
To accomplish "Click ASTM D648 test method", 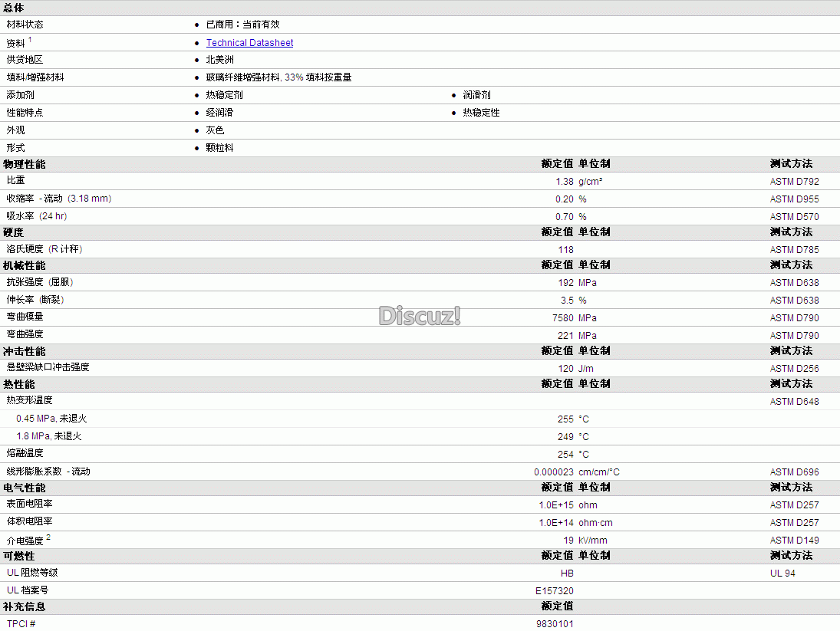I will (x=795, y=402).
